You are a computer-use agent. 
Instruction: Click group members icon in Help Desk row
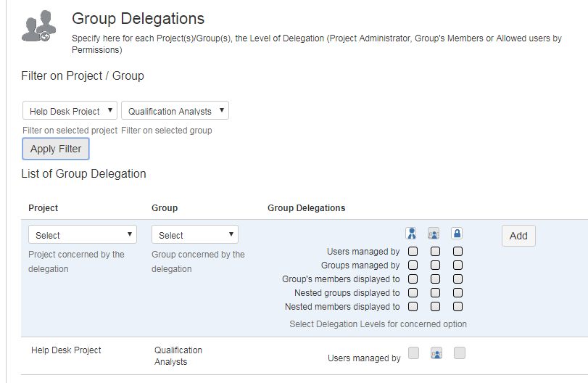tap(436, 354)
